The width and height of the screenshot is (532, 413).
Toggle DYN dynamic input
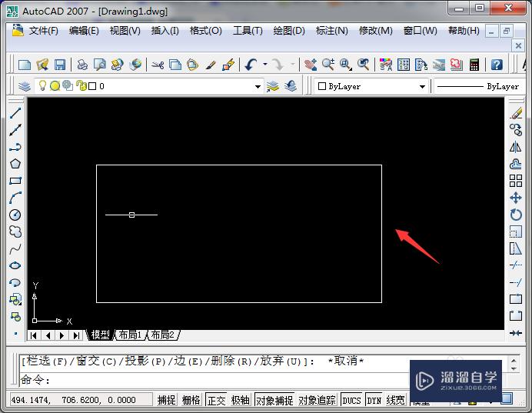click(x=374, y=400)
